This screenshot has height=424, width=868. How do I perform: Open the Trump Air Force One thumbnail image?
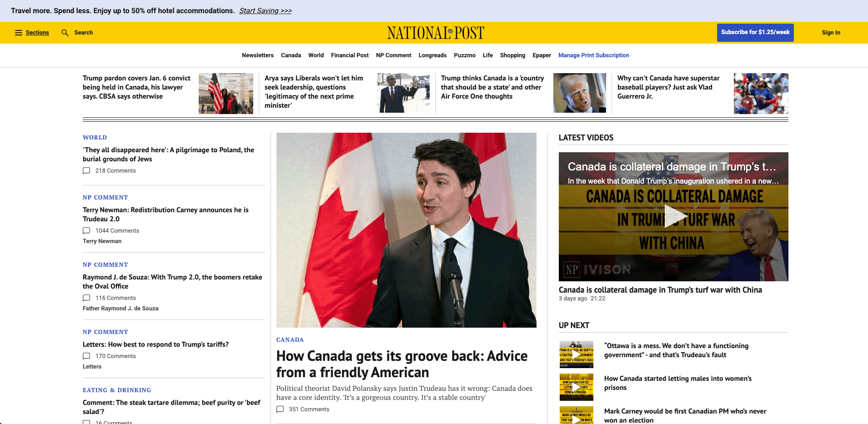pos(579,93)
